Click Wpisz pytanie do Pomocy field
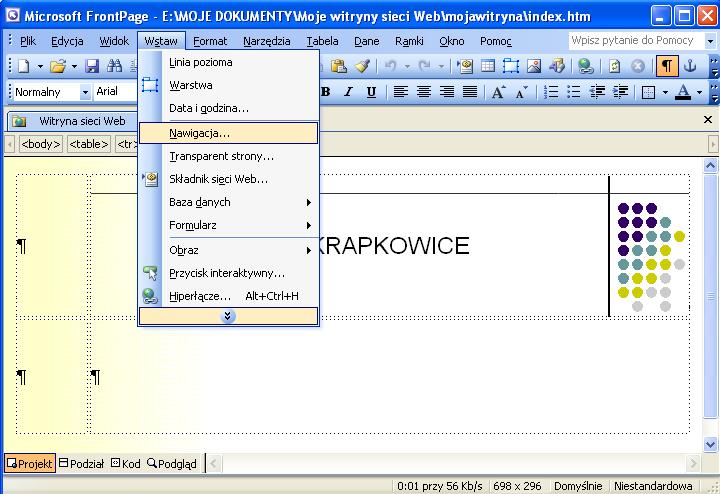 pyautogui.click(x=636, y=41)
